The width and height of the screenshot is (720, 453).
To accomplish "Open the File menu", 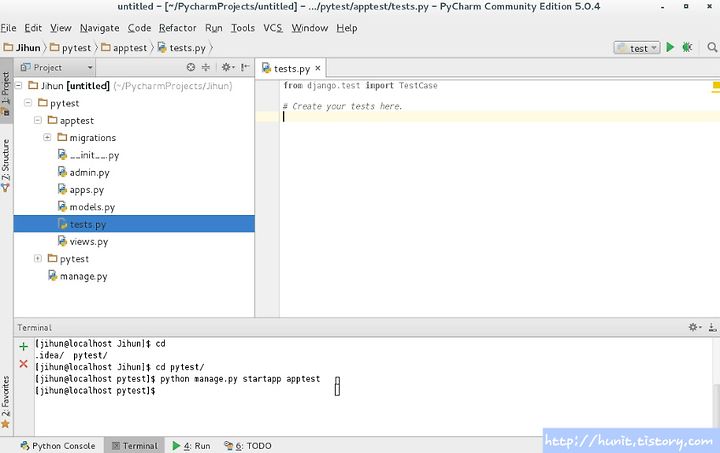I will coord(8,28).
